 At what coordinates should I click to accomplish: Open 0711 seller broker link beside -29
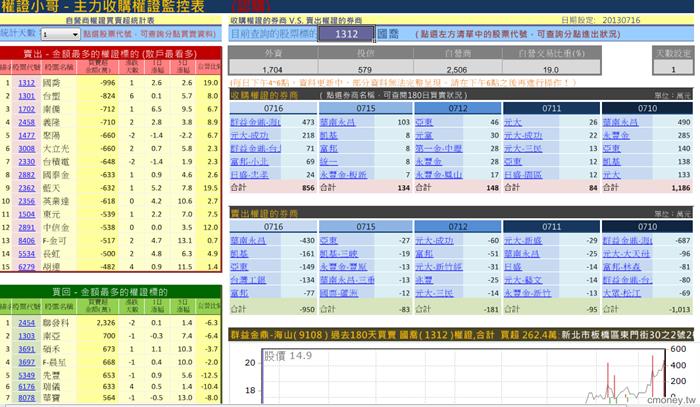[x=523, y=241]
